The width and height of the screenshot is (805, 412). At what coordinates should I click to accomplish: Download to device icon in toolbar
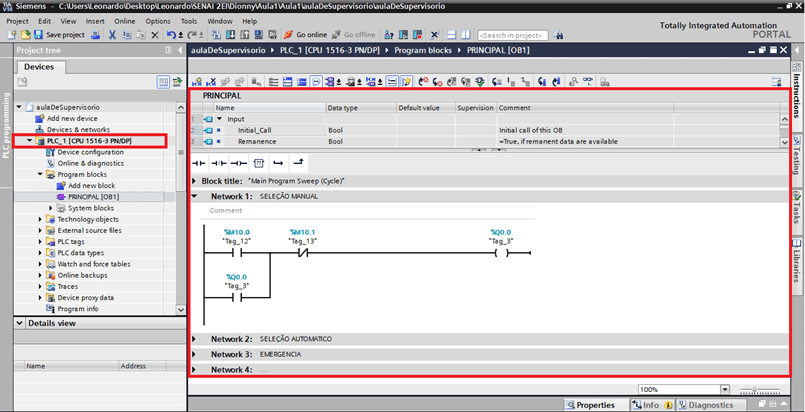tap(231, 35)
